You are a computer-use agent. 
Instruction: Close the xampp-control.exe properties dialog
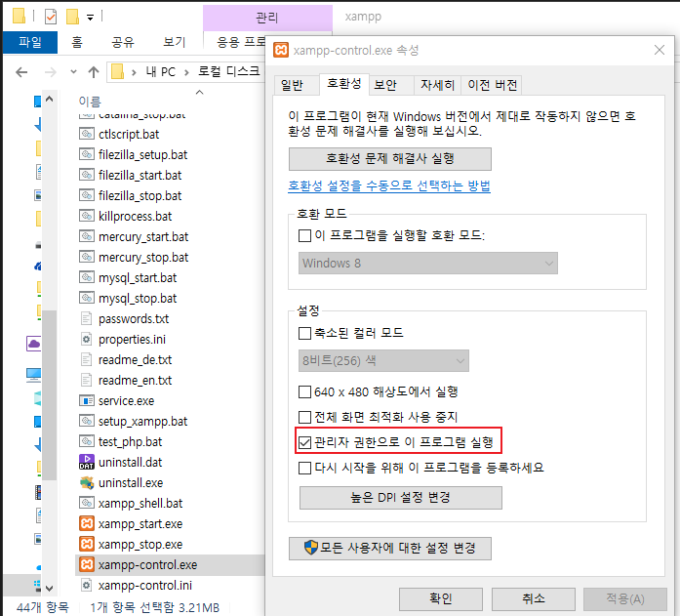(660, 50)
